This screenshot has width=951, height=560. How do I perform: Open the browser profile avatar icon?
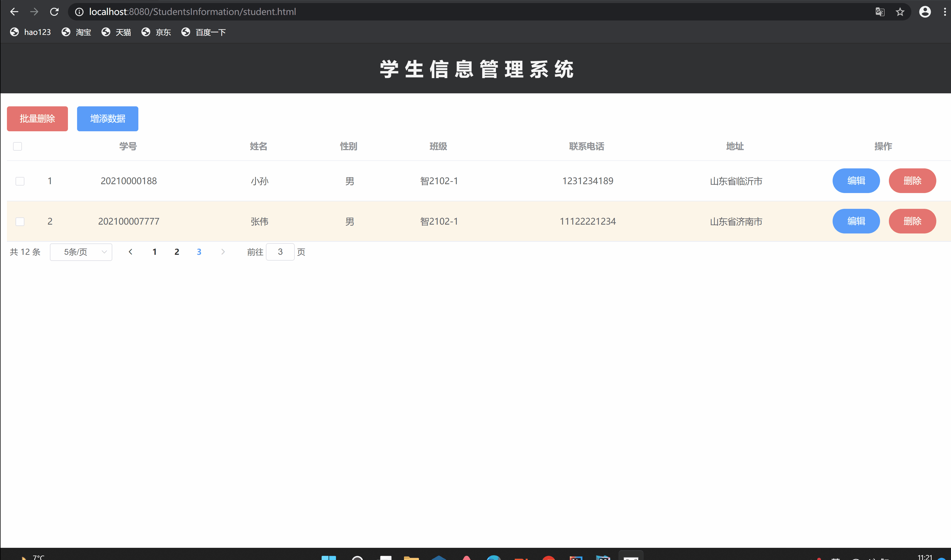925,12
